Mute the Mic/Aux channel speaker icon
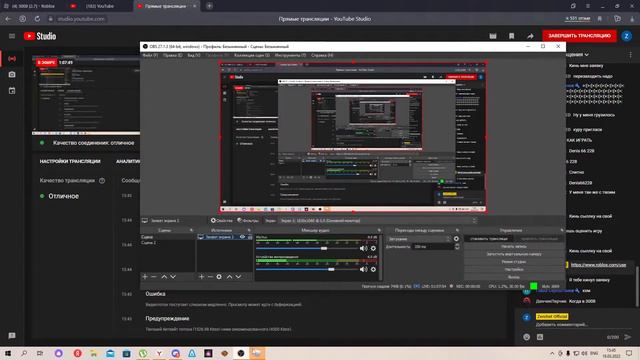640x360 pixels. click(x=363, y=248)
